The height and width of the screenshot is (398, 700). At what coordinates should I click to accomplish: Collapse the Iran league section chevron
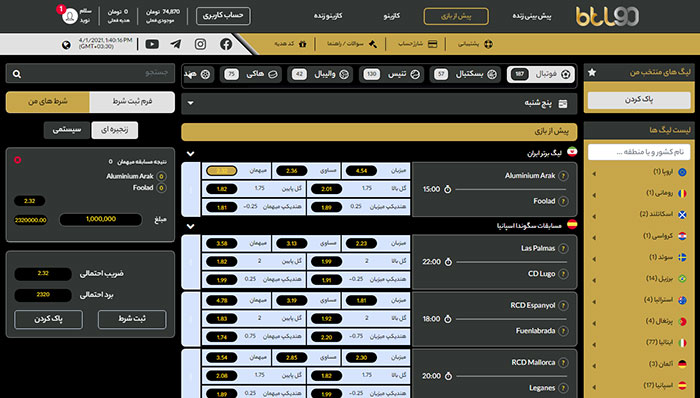pyautogui.click(x=191, y=153)
